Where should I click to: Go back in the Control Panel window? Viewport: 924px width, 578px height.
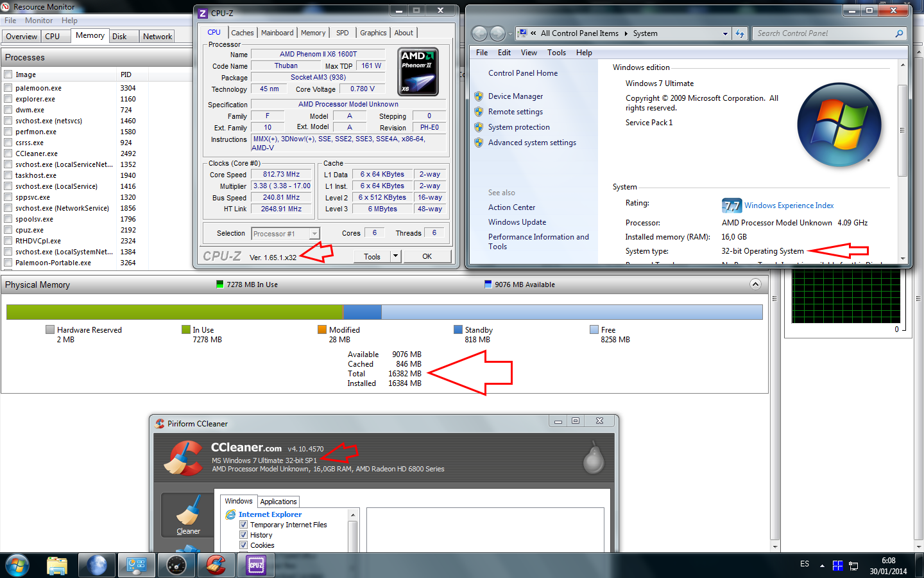pyautogui.click(x=479, y=33)
